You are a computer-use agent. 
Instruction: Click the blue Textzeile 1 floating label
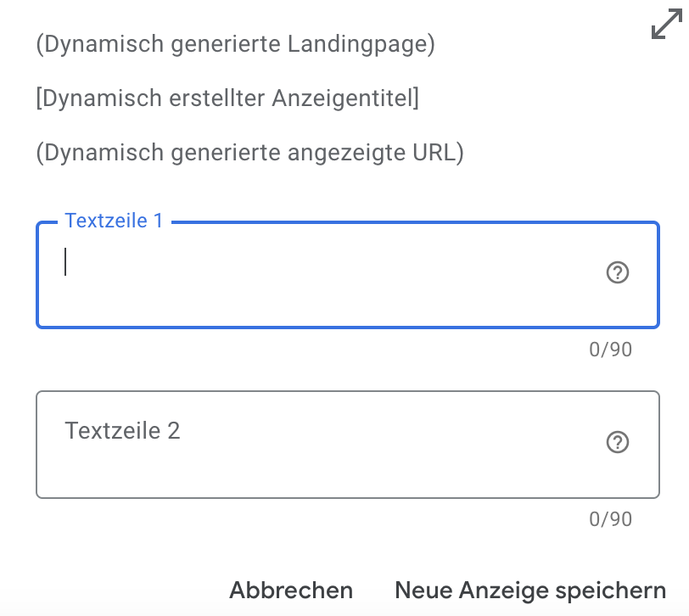click(114, 221)
